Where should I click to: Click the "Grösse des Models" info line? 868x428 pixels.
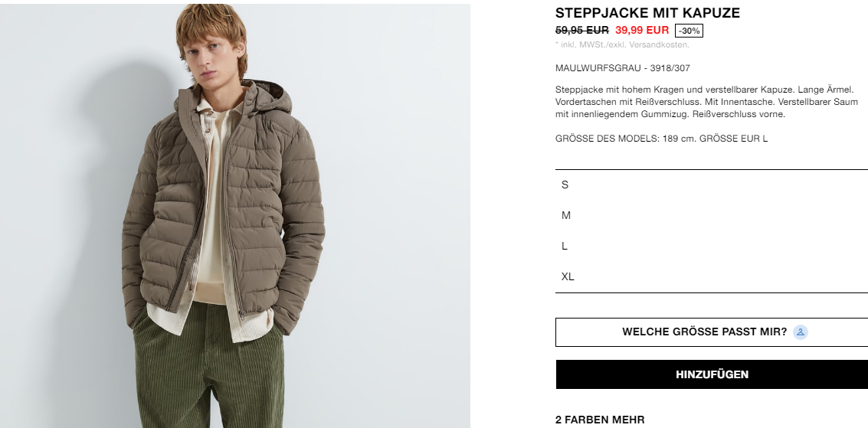click(x=661, y=139)
